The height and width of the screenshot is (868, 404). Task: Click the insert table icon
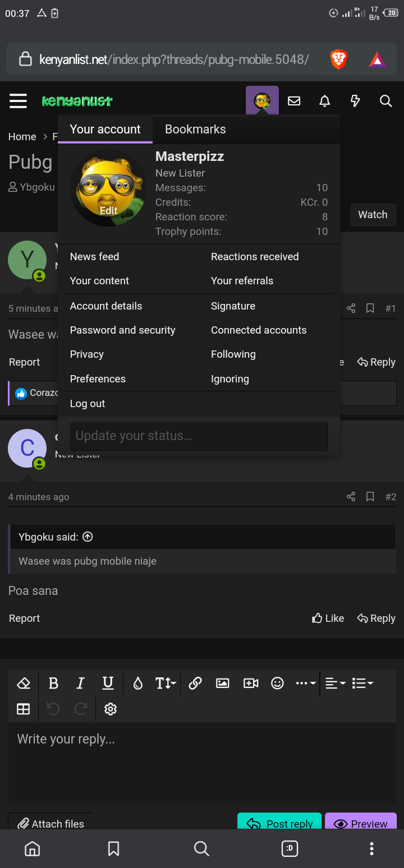(24, 709)
